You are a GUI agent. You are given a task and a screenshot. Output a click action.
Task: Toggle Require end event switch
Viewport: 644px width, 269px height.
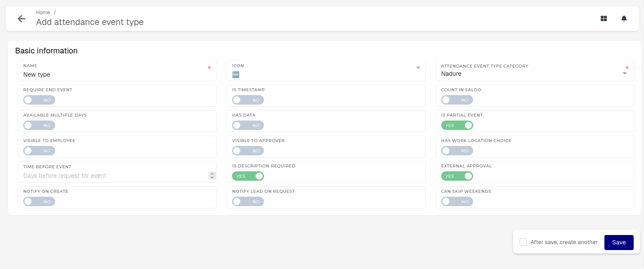[39, 100]
